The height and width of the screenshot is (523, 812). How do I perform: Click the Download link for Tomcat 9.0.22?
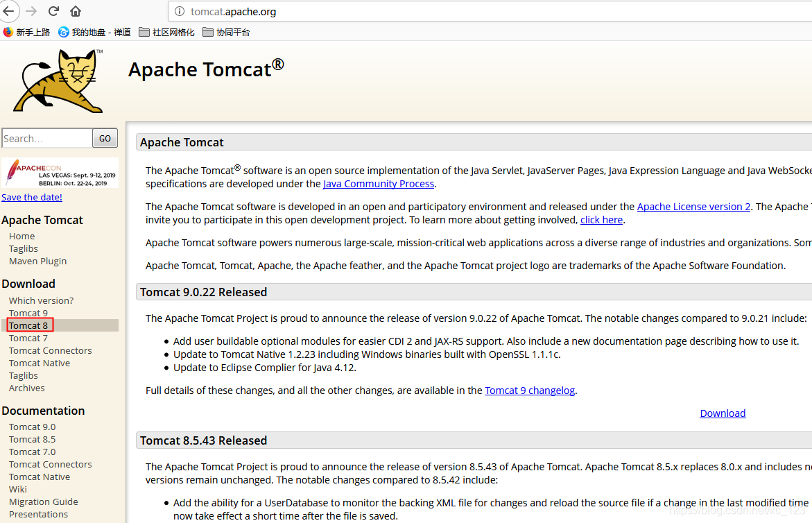[x=723, y=413]
